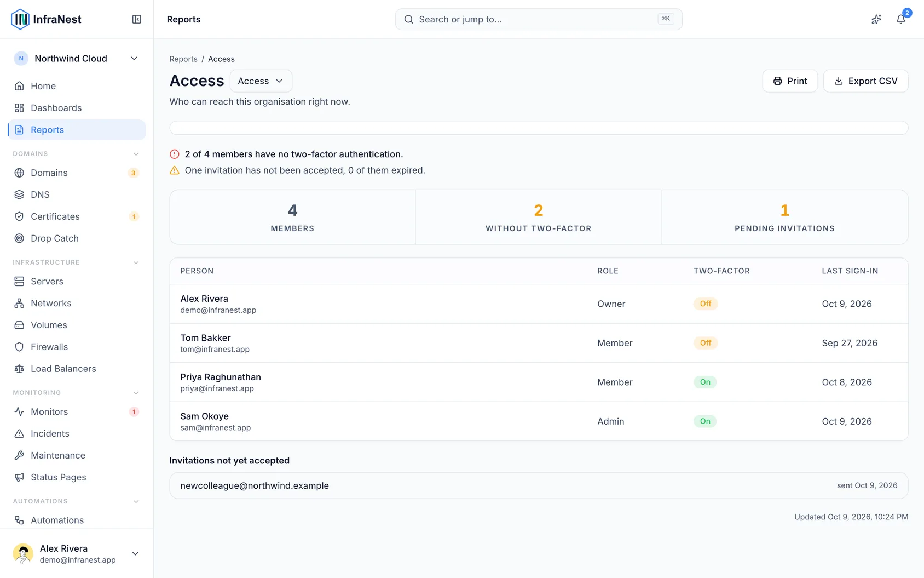Click Sam Okoye's two-factor On badge
Screen dimensions: 924x578
click(x=705, y=421)
